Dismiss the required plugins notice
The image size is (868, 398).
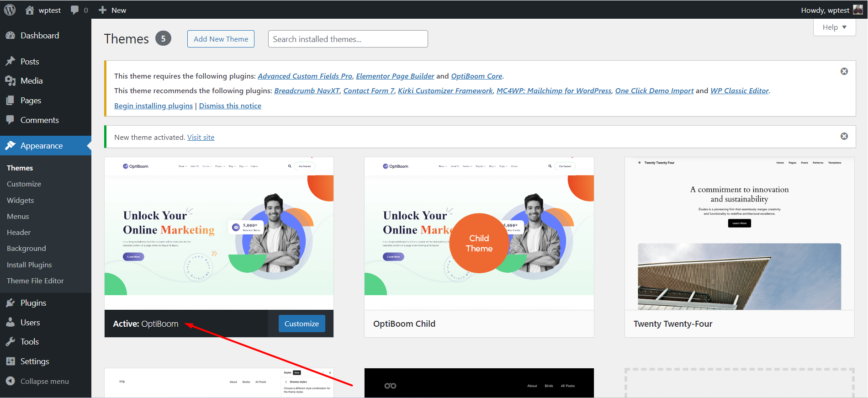tap(844, 71)
